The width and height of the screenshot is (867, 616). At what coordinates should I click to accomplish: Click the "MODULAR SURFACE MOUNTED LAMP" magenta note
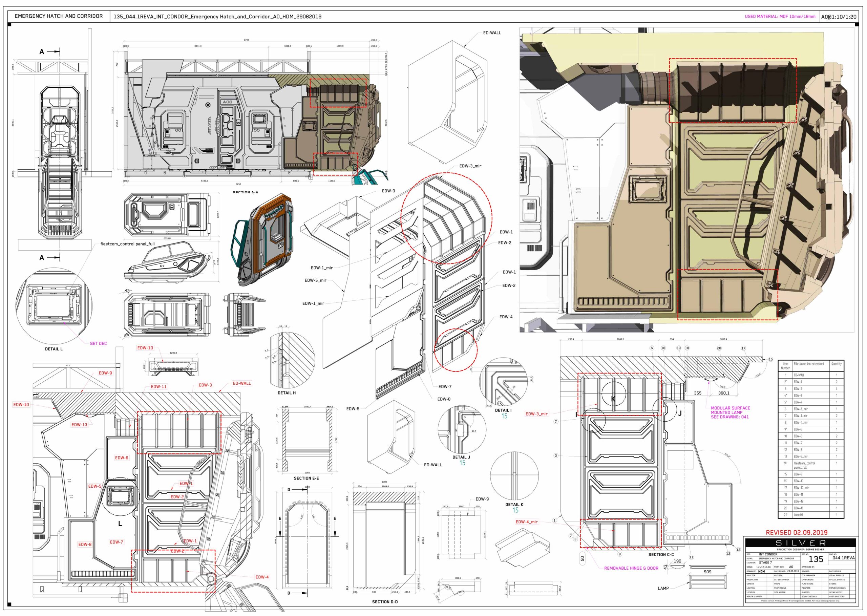[x=730, y=412]
